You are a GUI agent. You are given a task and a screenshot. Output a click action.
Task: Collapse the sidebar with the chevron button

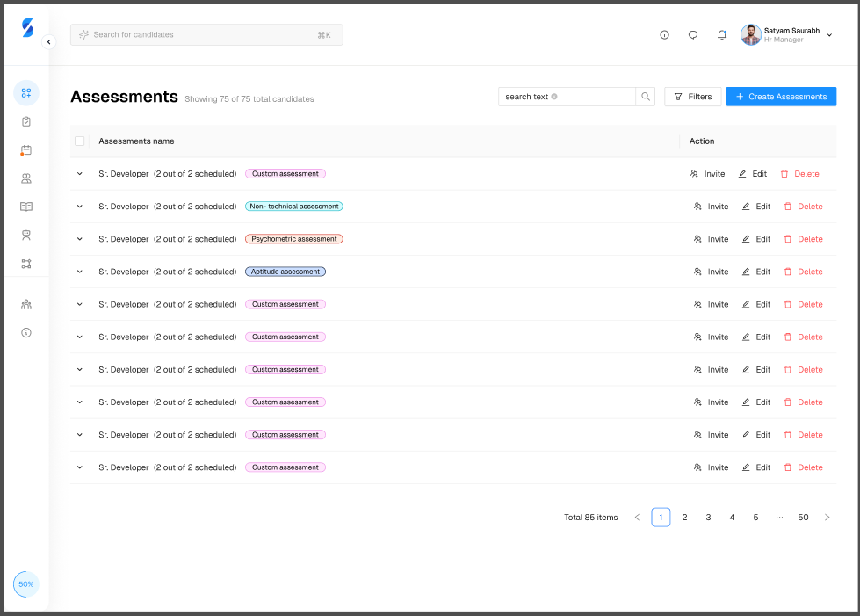48,41
